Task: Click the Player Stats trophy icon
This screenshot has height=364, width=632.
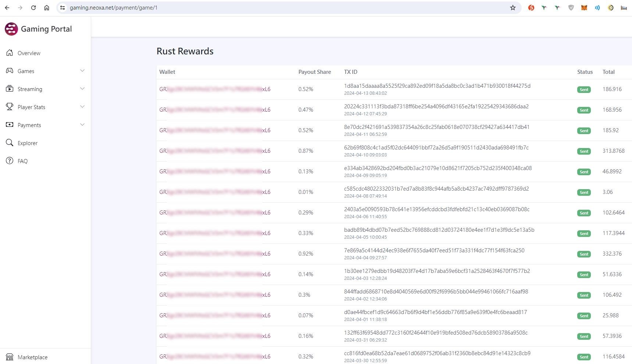Action: point(10,107)
